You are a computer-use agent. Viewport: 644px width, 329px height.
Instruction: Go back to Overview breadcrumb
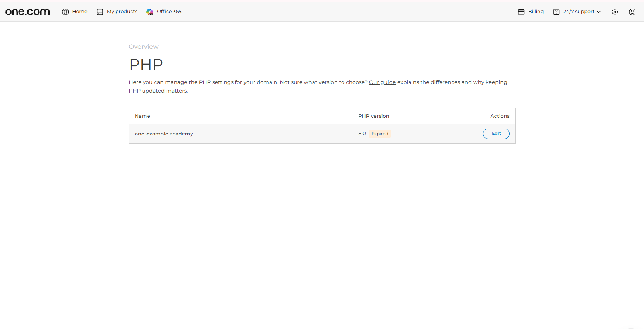144,46
